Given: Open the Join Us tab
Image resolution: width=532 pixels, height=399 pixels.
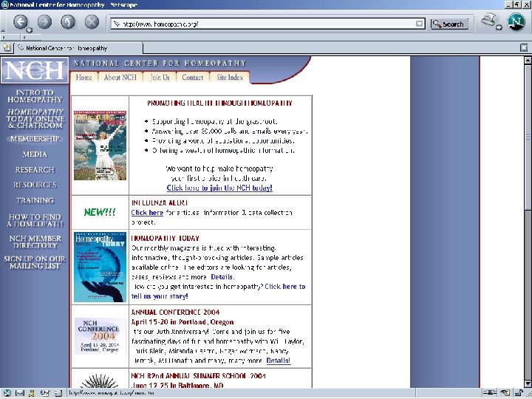Looking at the screenshot, I should 160,78.
